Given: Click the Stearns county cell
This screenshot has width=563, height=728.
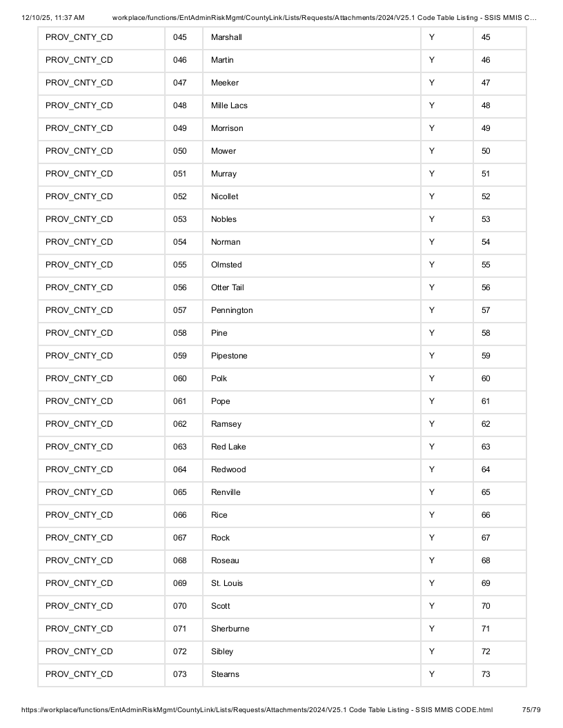Looking at the screenshot, I should pos(312,675).
